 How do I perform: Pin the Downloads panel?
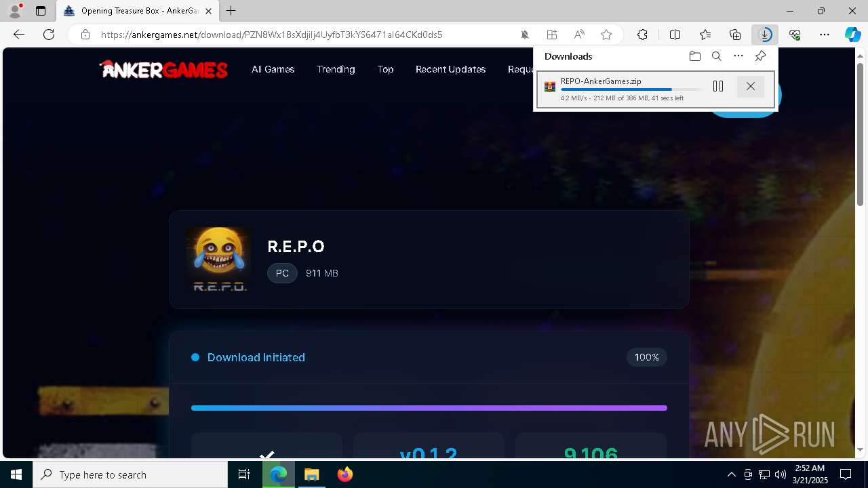coord(761,56)
